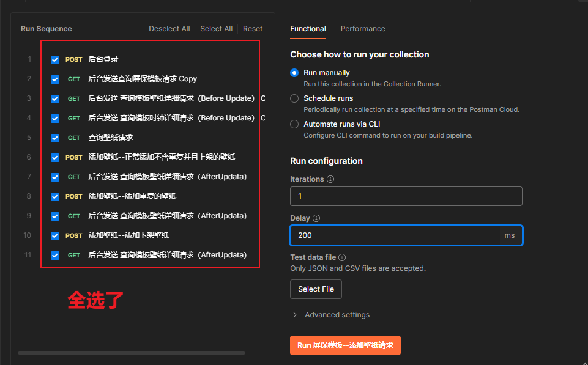
Task: Click Select All in Run Sequence
Action: pos(217,29)
